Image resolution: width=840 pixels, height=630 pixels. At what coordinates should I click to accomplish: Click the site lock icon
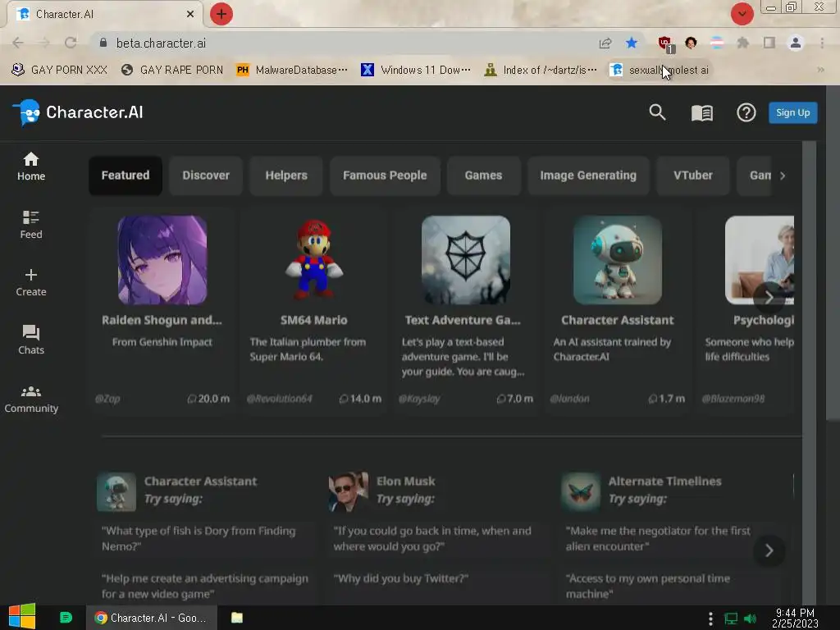click(103, 43)
